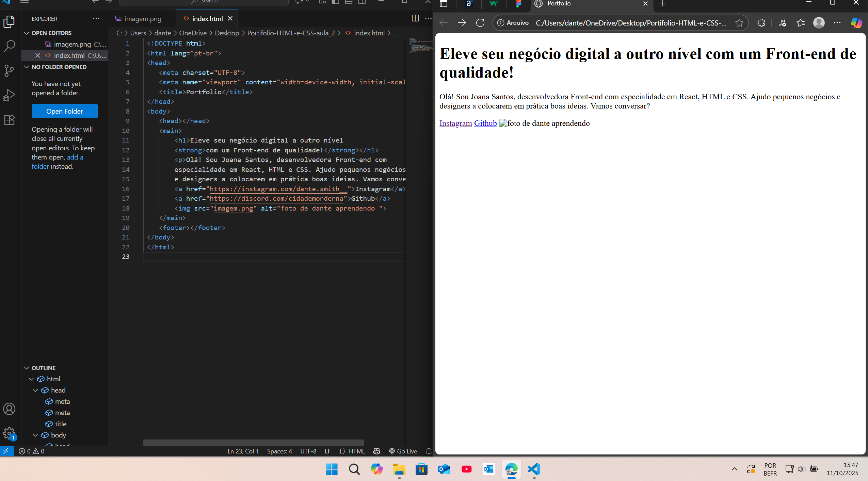Open the Instagram link in the webpage
868x481 pixels.
tap(455, 123)
